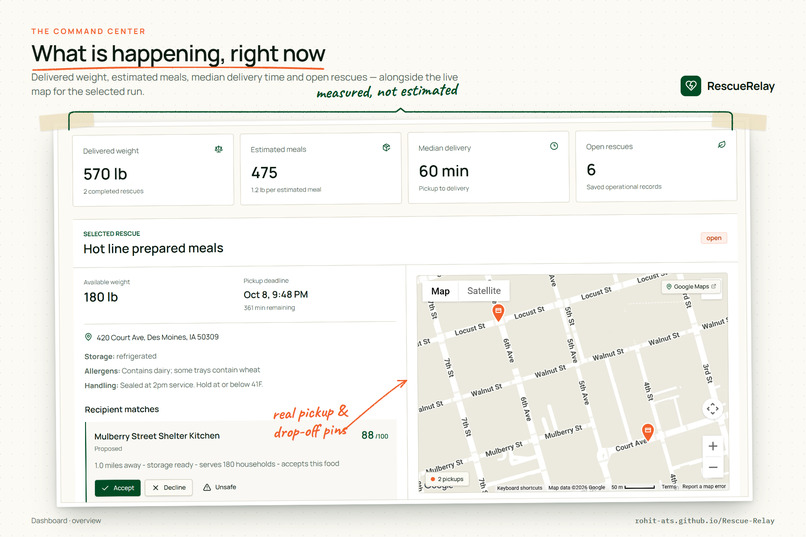This screenshot has width=806, height=537.
Task: Click the location pin icon beside 420 Court Ave
Action: click(x=88, y=337)
